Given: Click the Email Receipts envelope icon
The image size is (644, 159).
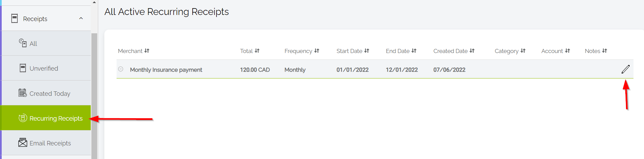Looking at the screenshot, I should (23, 143).
